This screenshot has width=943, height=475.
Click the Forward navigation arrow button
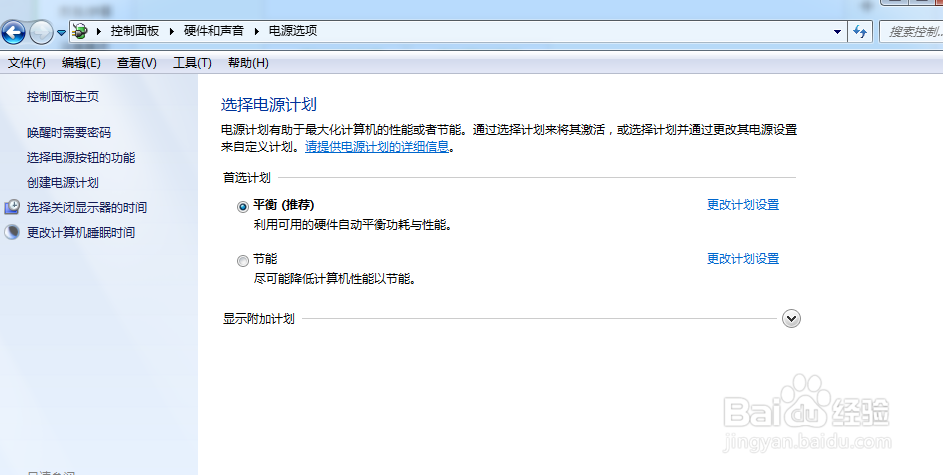click(x=41, y=32)
